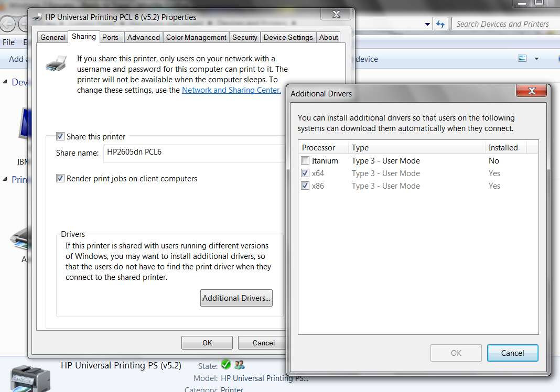Click the refresh icon beside address bar

click(440, 24)
